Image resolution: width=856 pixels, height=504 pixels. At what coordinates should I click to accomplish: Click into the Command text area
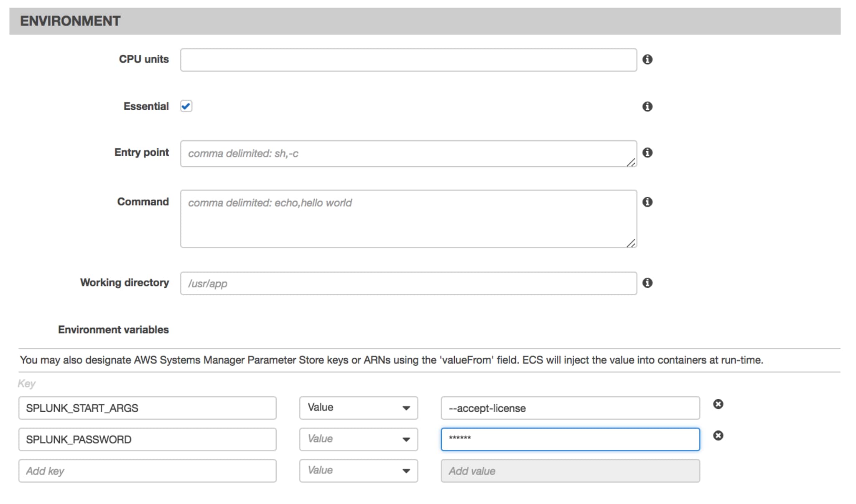tap(408, 219)
